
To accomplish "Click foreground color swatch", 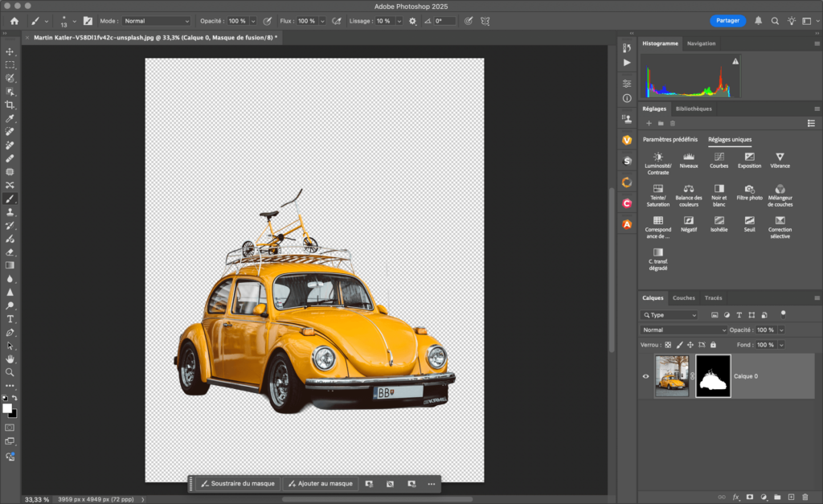I will coord(7,408).
